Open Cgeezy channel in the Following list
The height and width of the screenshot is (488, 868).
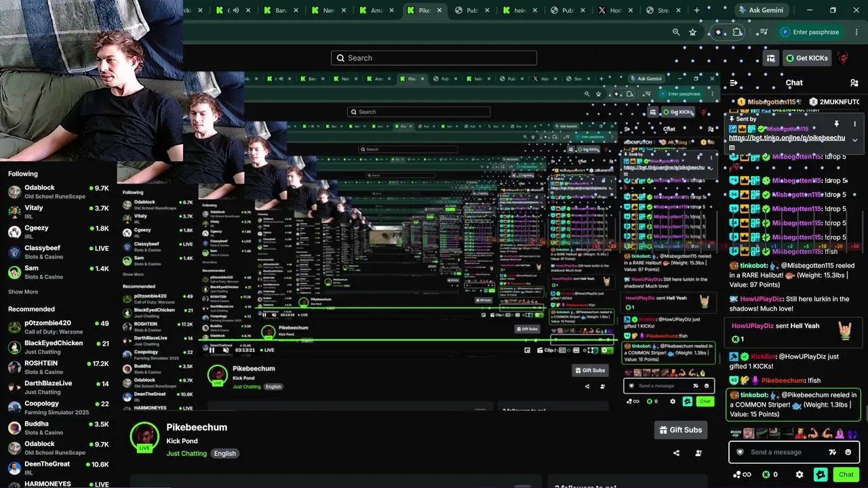click(x=58, y=232)
